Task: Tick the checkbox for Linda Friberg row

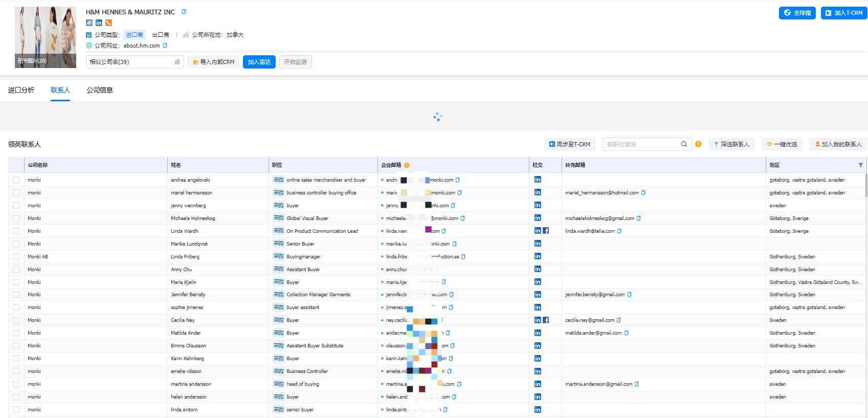Action: (16, 257)
